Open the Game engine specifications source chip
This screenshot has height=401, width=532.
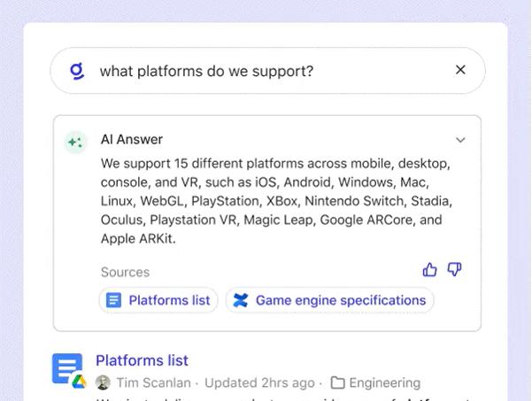coord(330,300)
